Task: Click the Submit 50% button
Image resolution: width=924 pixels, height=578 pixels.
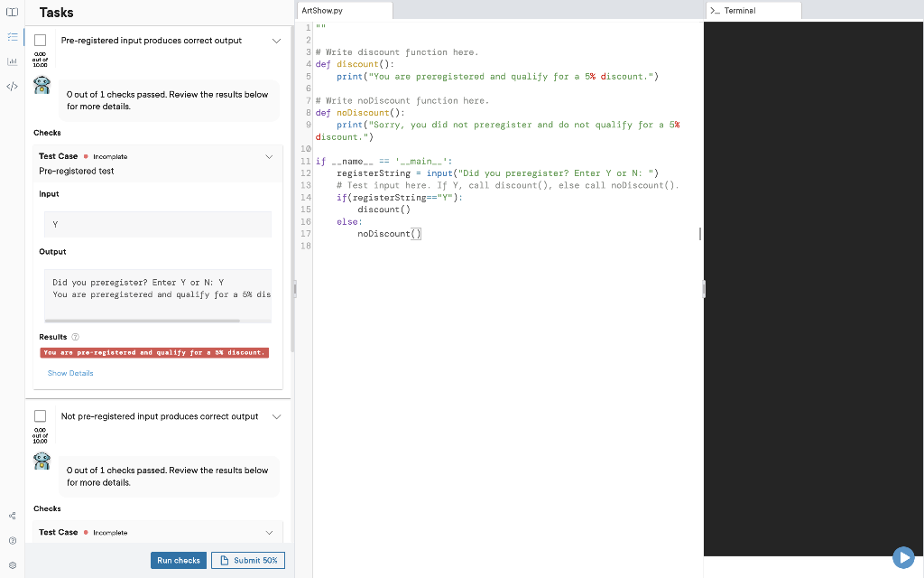Action: click(247, 560)
